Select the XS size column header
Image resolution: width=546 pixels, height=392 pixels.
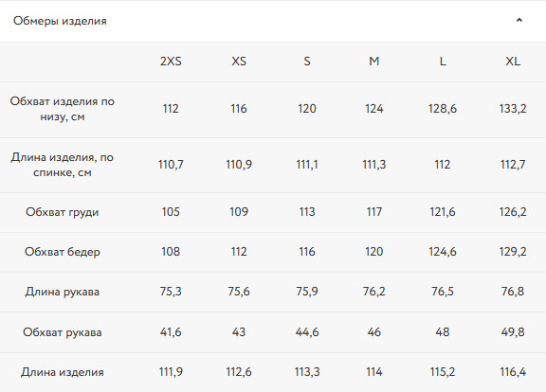tap(239, 62)
